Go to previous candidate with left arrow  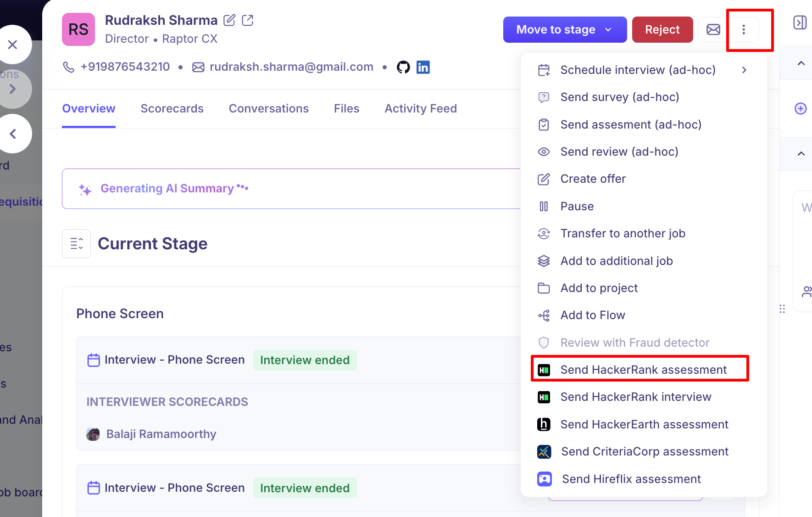12,134
